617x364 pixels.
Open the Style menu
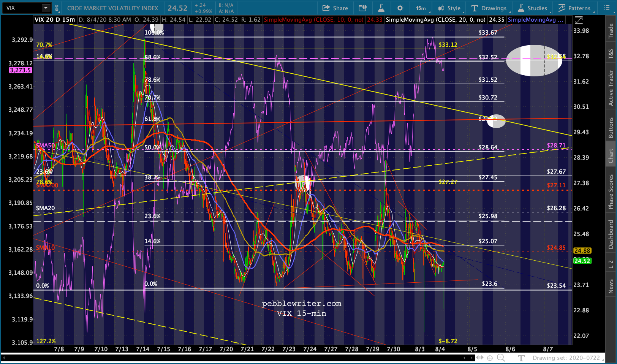(449, 8)
